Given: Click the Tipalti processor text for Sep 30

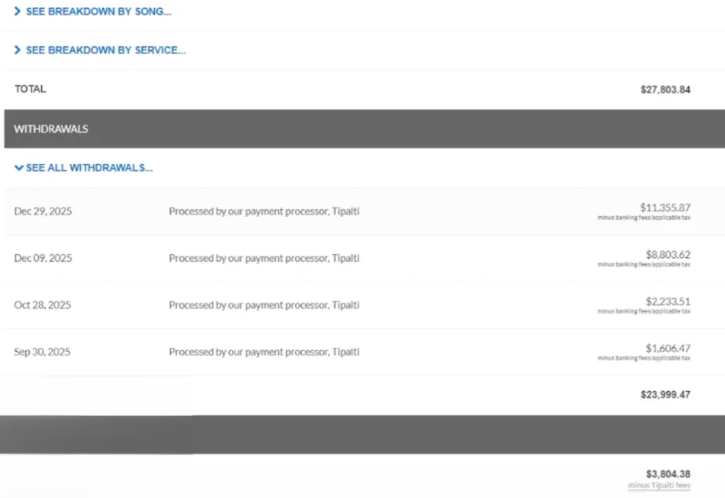Looking at the screenshot, I should tap(264, 352).
